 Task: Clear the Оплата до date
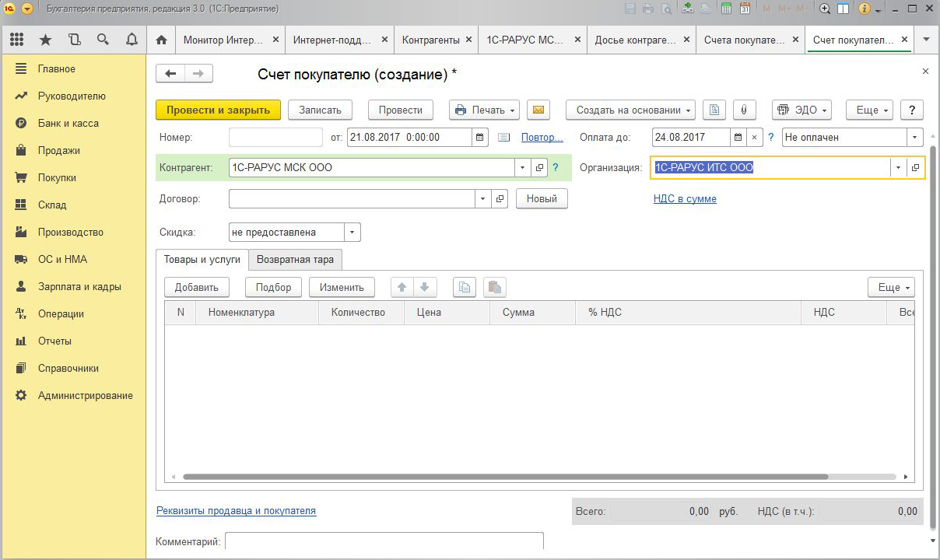point(754,138)
